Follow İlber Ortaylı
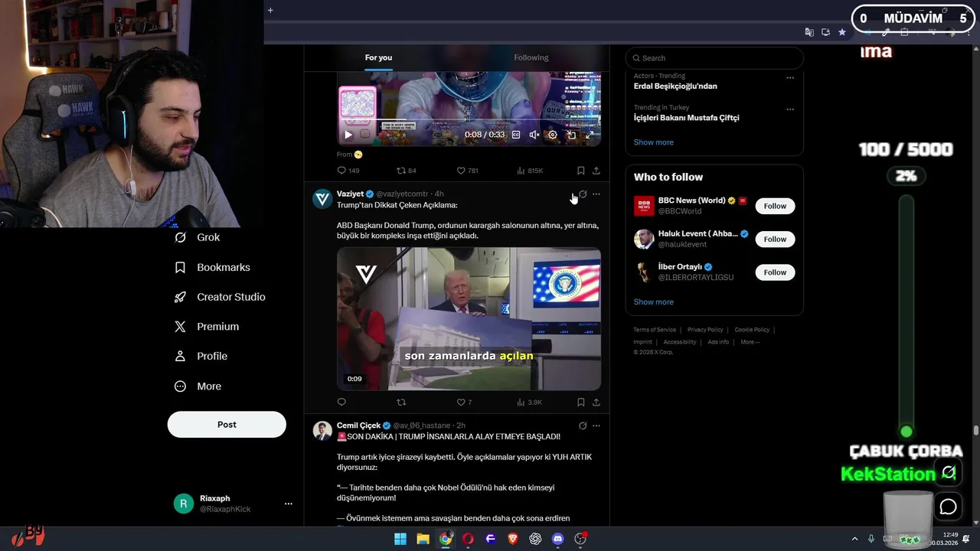 tap(775, 272)
